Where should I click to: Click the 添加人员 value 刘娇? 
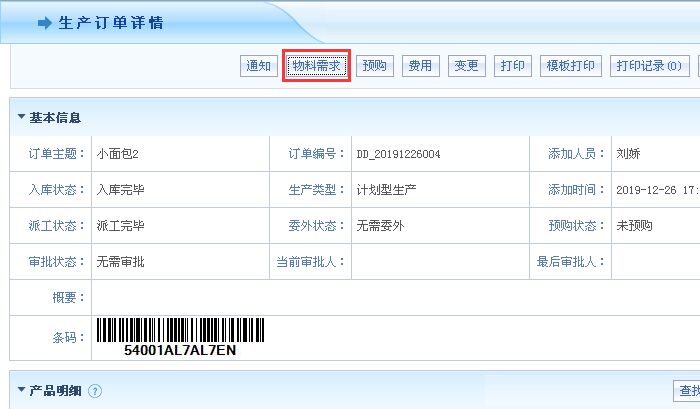(628, 154)
